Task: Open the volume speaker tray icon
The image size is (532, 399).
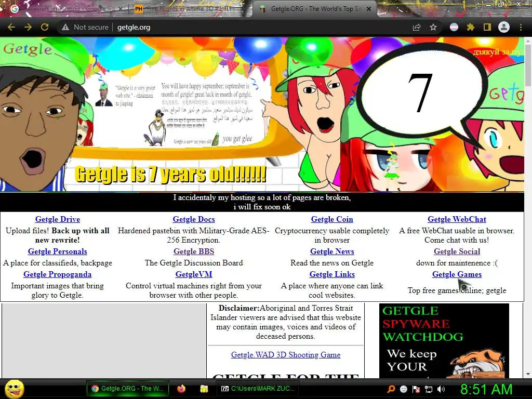Action: (x=441, y=389)
